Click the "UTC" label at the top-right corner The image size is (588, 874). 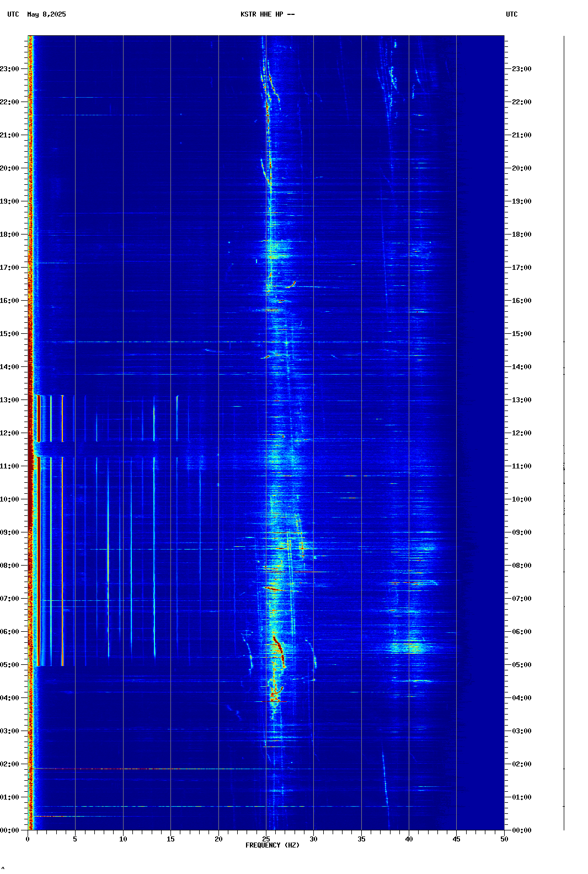pyautogui.click(x=512, y=14)
